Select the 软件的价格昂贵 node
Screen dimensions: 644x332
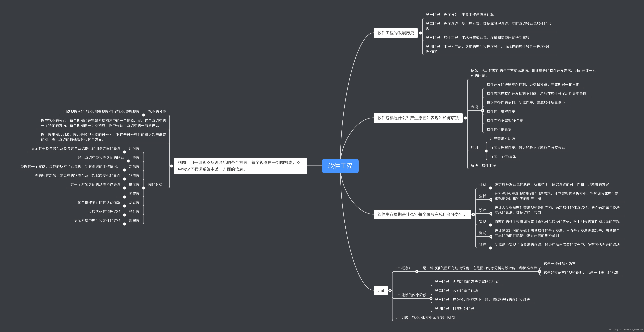(x=499, y=129)
